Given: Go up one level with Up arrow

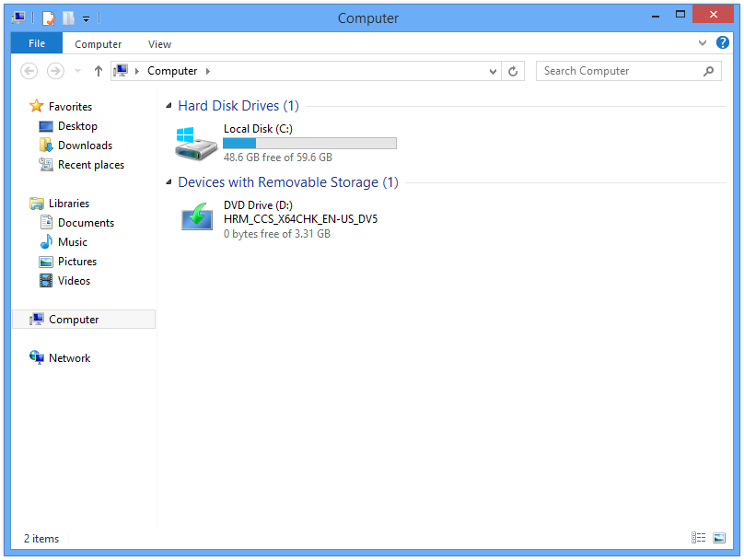Looking at the screenshot, I should (99, 71).
